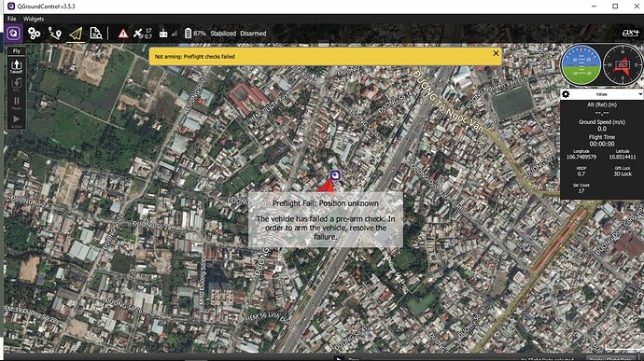Click the Disarmed status to arm
The height and width of the screenshot is (361, 644).
click(x=253, y=34)
